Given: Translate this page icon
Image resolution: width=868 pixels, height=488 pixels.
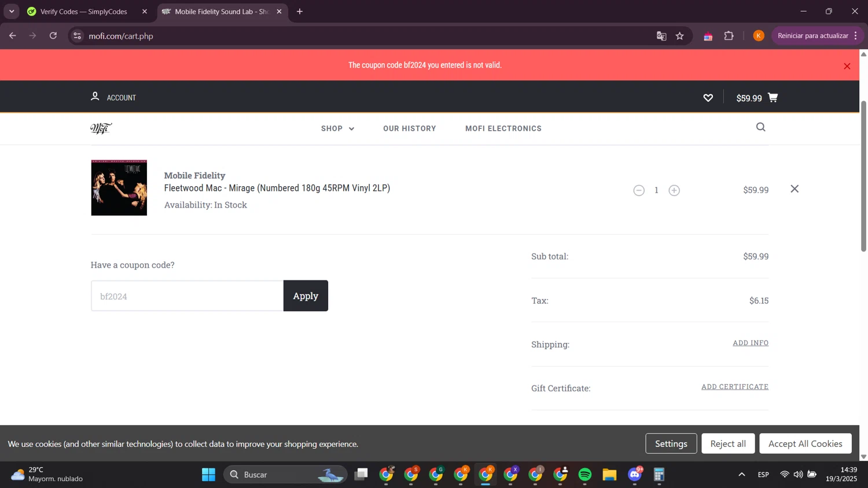Looking at the screenshot, I should [661, 36].
